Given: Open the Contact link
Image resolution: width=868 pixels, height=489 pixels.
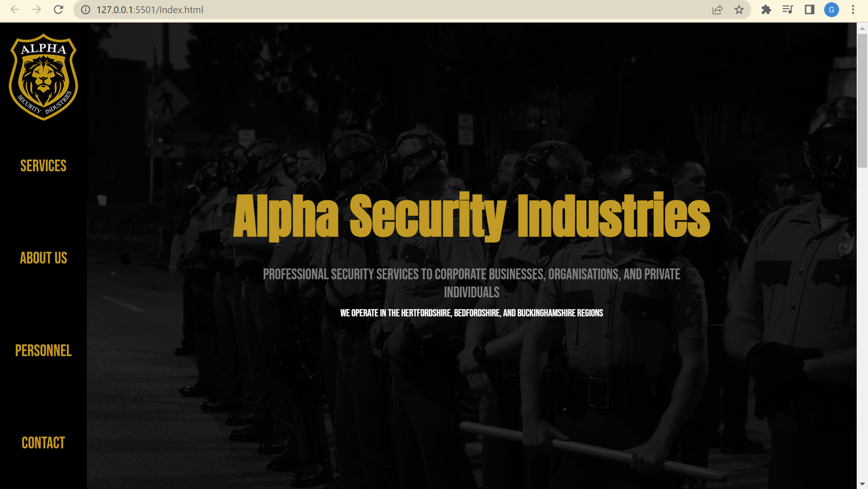Looking at the screenshot, I should (43, 443).
